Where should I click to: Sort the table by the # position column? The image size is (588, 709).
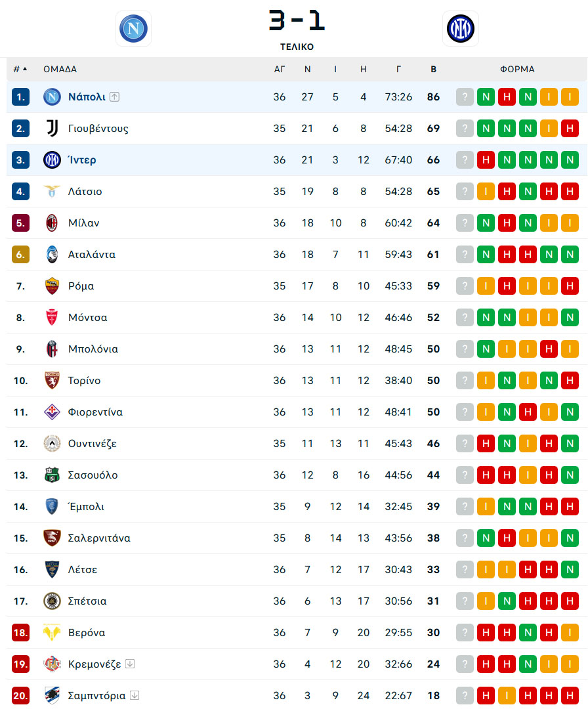coord(20,69)
